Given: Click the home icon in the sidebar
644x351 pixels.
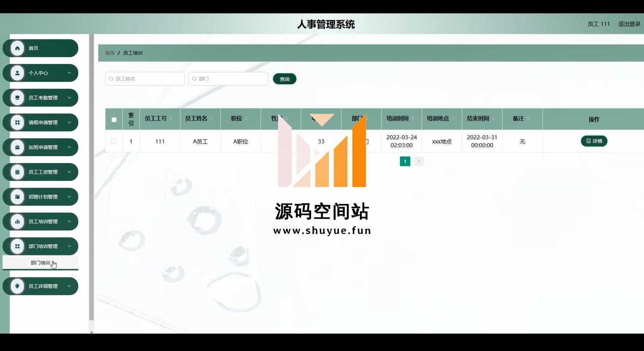Looking at the screenshot, I should tap(17, 48).
